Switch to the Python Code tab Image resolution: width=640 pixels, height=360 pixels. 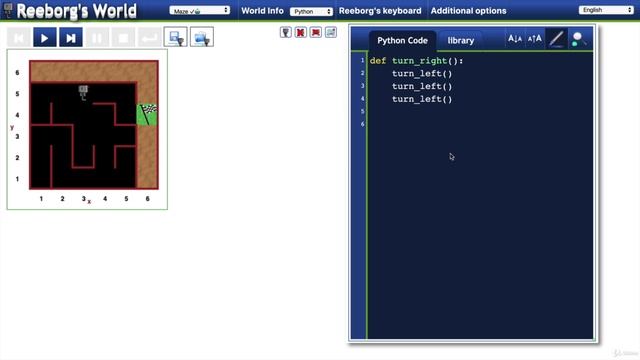click(402, 41)
